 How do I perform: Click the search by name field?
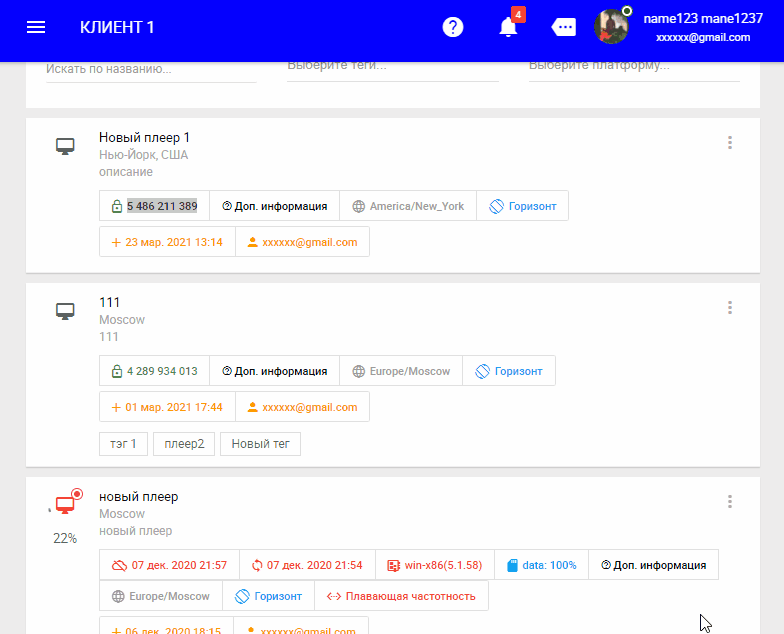tap(150, 69)
